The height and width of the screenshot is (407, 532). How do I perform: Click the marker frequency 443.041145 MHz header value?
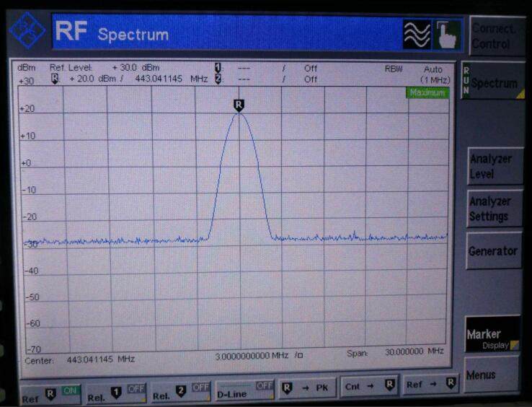tap(172, 79)
